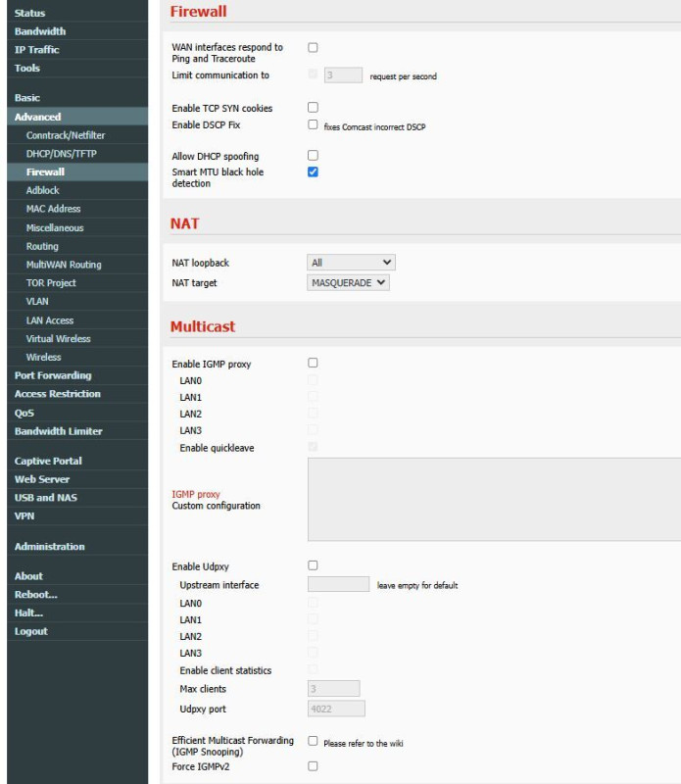Image resolution: width=681 pixels, height=784 pixels.
Task: Click the Max clients input field
Action: (x=333, y=689)
